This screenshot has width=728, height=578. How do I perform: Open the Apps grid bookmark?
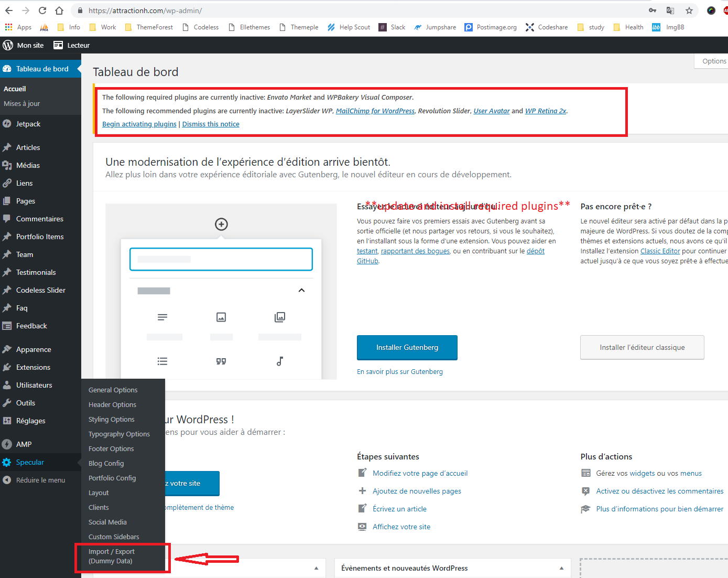pos(18,27)
